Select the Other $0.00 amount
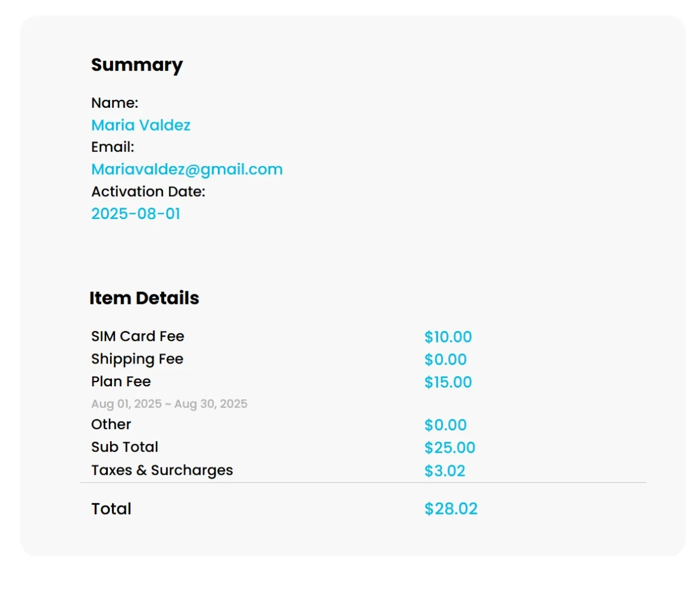 [445, 425]
